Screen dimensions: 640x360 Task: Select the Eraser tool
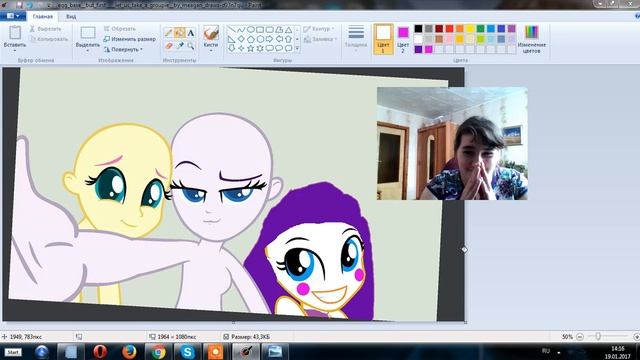pyautogui.click(x=168, y=46)
